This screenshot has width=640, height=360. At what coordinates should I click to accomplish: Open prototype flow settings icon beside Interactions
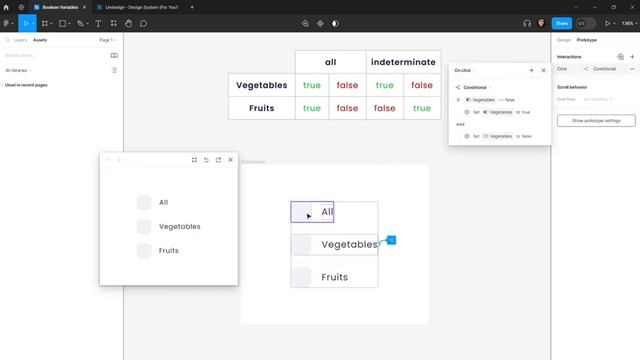620,57
